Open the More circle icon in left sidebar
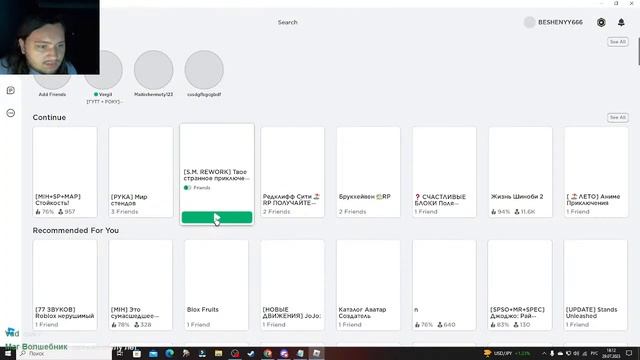The height and width of the screenshot is (360, 640). (x=11, y=113)
